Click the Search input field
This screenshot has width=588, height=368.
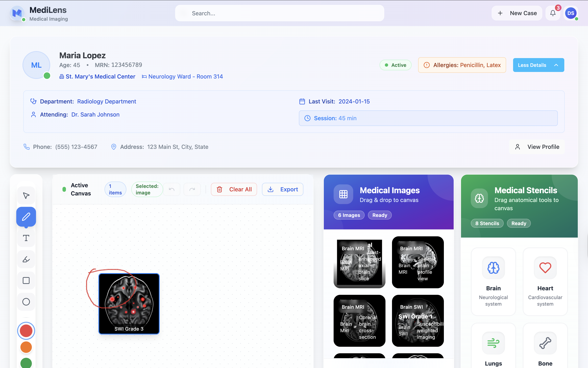[280, 13]
